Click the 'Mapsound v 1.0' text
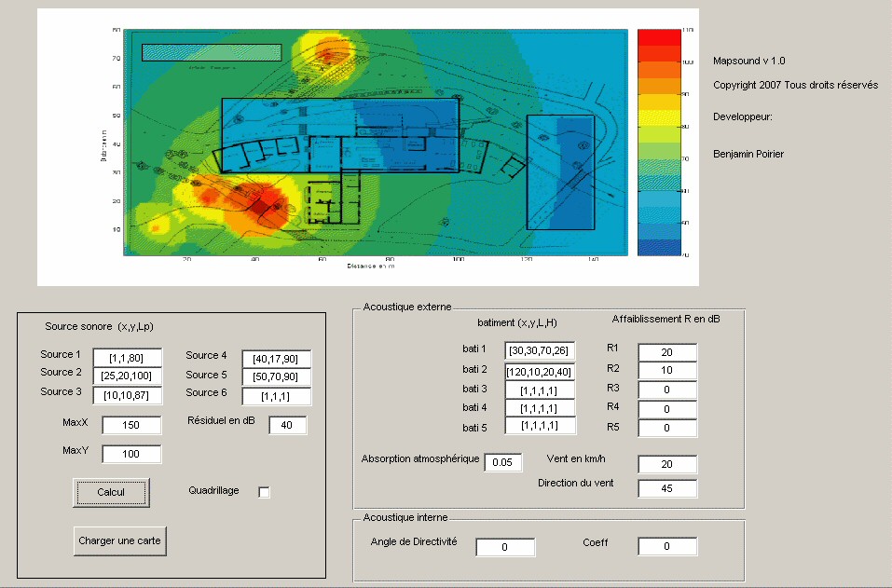 click(748, 61)
